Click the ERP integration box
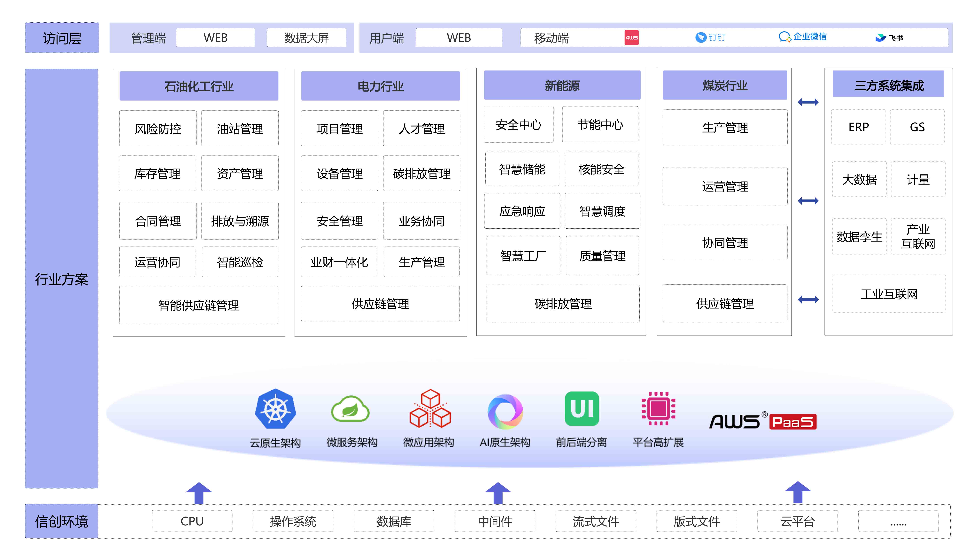Viewport: 980px width, 547px height. pyautogui.click(x=859, y=127)
